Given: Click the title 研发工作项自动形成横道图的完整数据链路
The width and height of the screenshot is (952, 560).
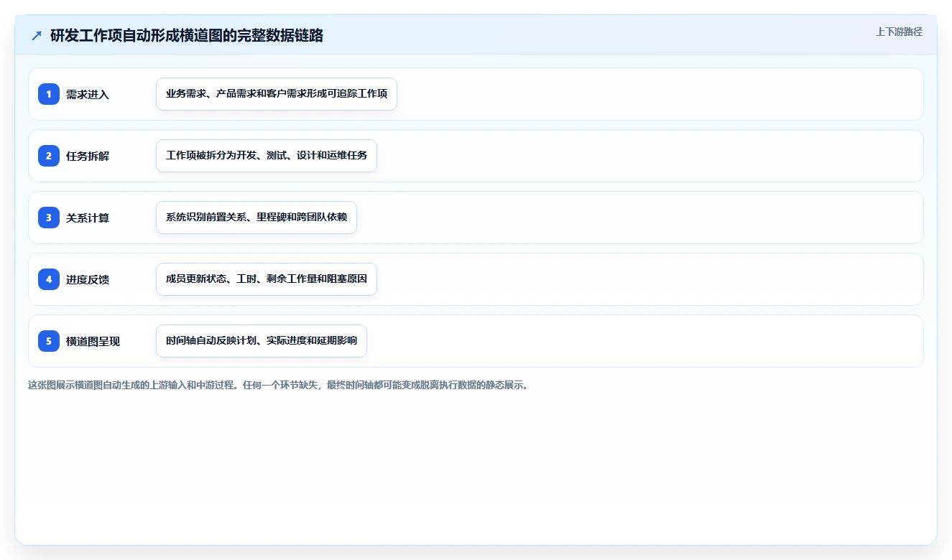Looking at the screenshot, I should pyautogui.click(x=187, y=35).
